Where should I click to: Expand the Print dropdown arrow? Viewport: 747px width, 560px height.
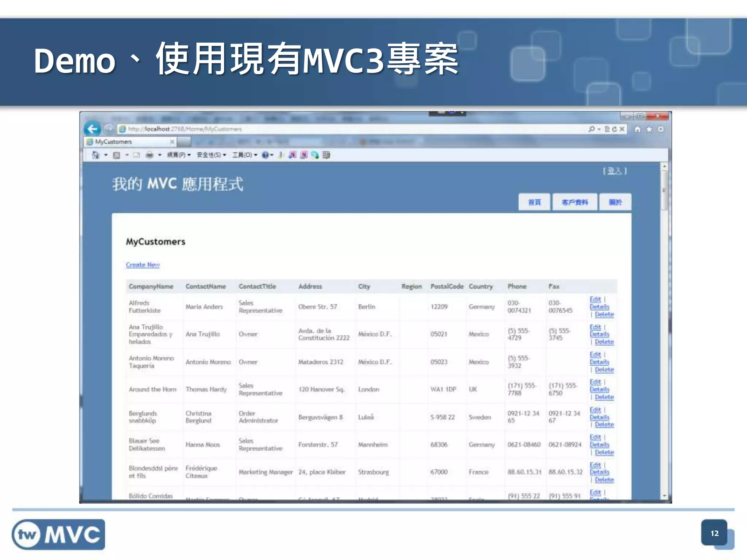[159, 155]
